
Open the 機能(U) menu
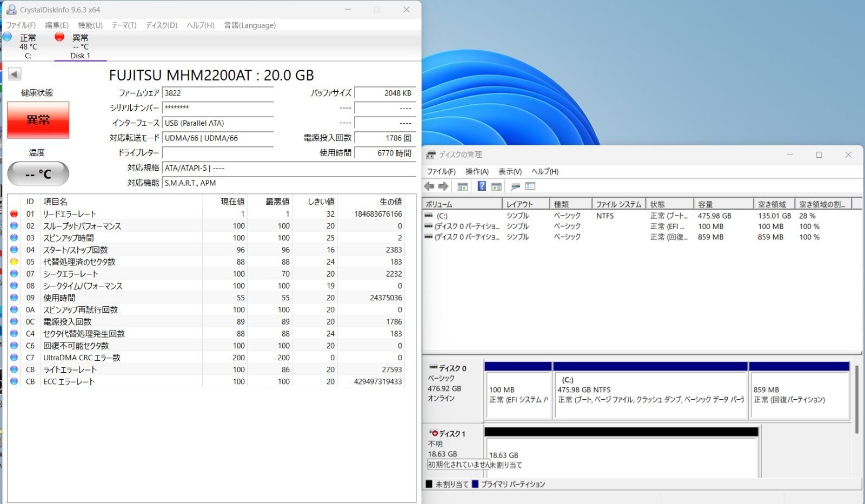[x=90, y=25]
